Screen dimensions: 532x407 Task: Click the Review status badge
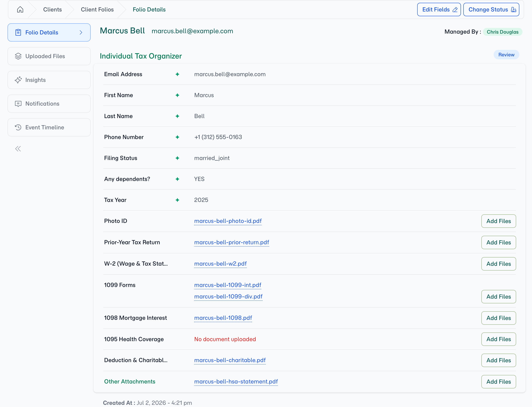[506, 55]
